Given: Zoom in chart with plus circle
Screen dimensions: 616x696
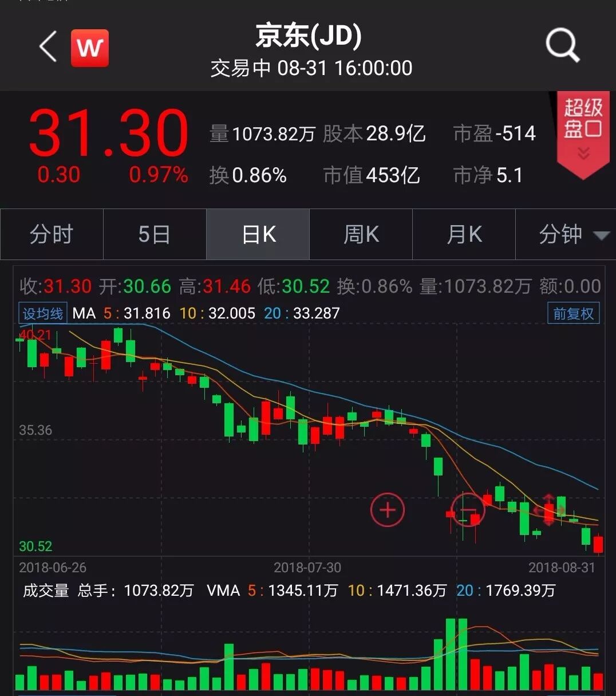Looking at the screenshot, I should click(x=388, y=509).
